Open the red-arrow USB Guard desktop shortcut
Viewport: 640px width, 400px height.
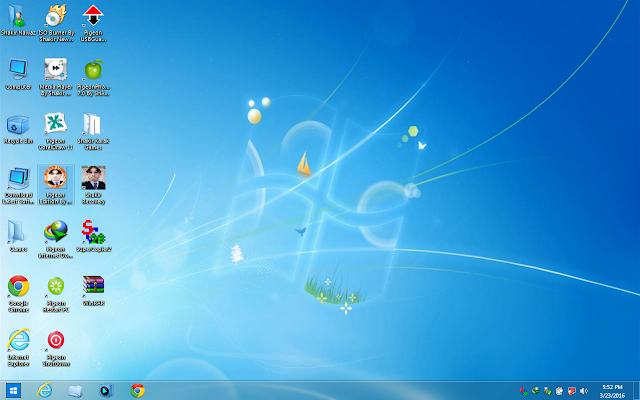pos(93,22)
